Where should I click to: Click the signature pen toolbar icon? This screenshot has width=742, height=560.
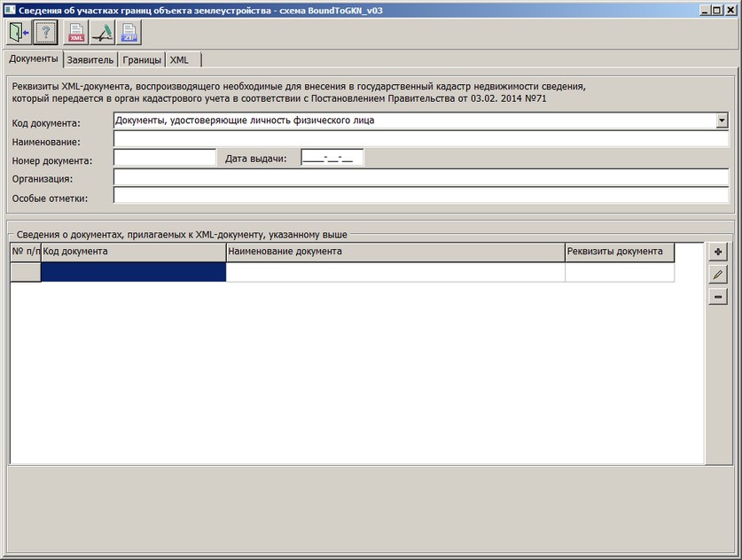pyautogui.click(x=103, y=33)
